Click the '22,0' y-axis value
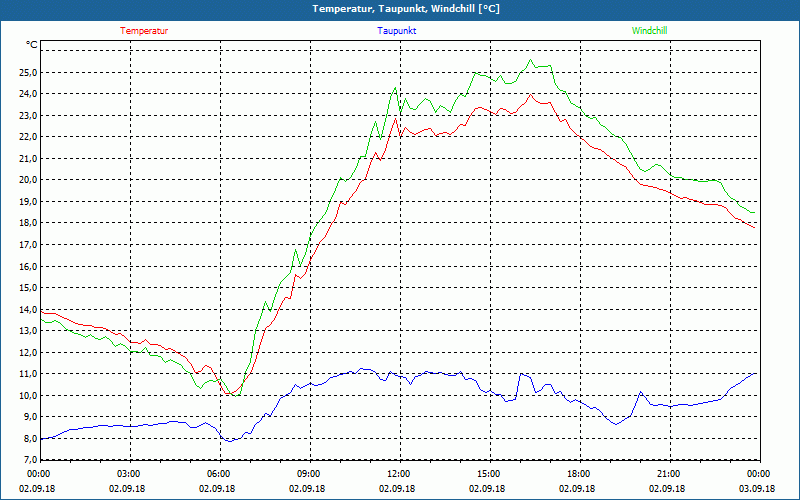This screenshot has width=800, height=500. click(x=29, y=137)
